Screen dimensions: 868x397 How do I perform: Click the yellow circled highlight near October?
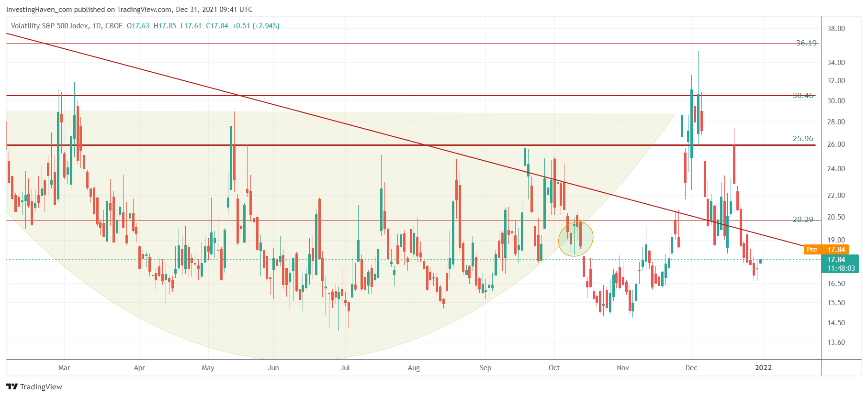[x=575, y=238]
